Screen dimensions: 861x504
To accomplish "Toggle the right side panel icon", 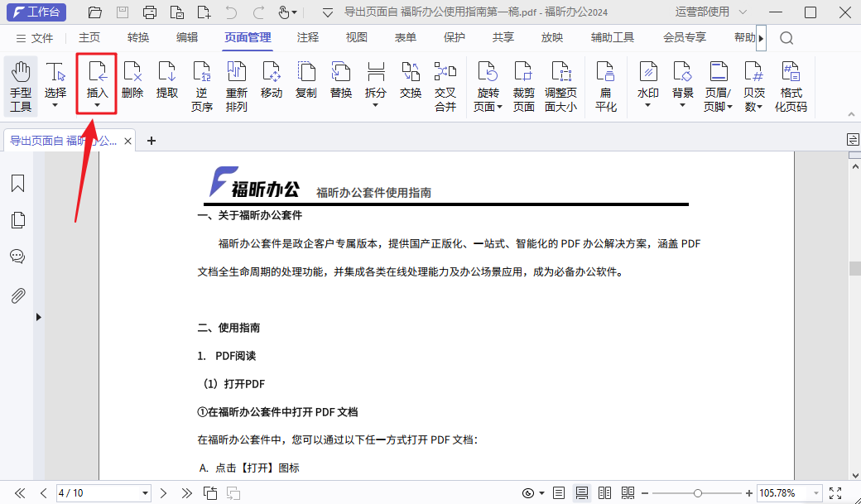I will pos(852,140).
